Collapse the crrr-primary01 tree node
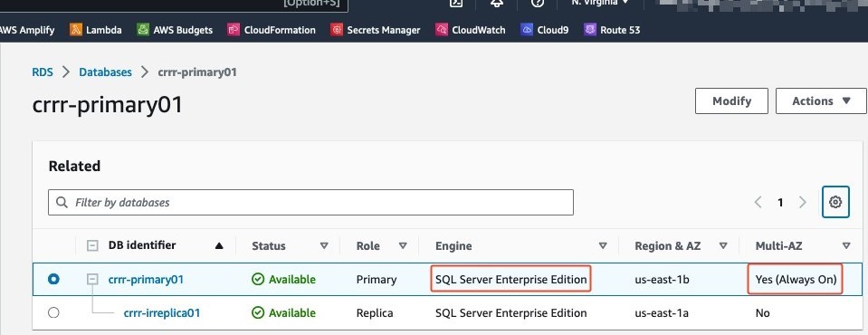 (92, 280)
